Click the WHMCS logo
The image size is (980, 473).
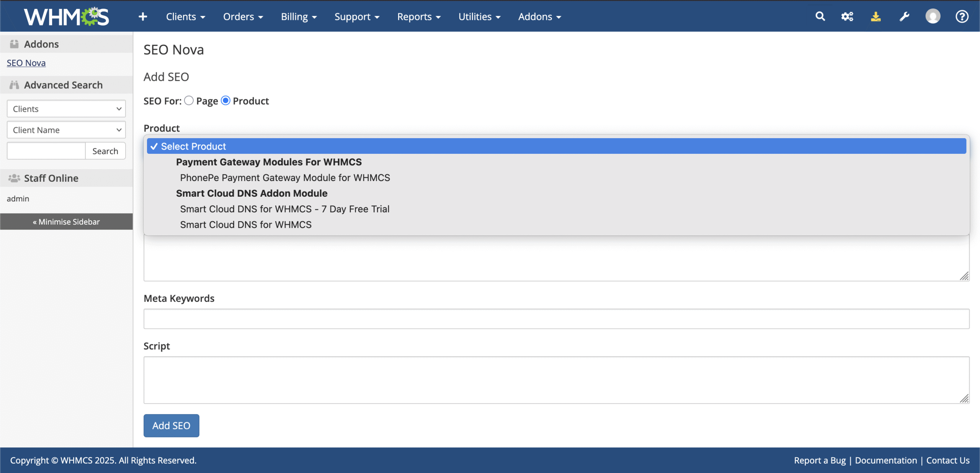point(67,17)
